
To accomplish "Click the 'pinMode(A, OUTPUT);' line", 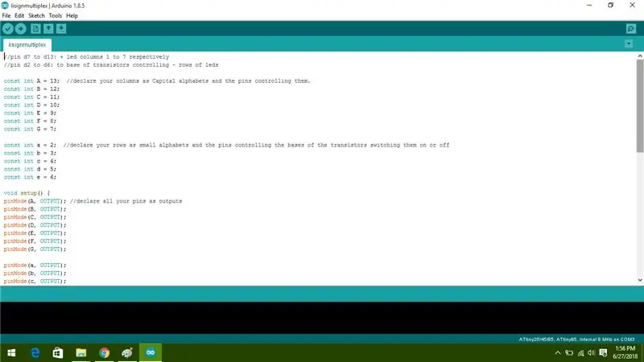I will [35, 201].
